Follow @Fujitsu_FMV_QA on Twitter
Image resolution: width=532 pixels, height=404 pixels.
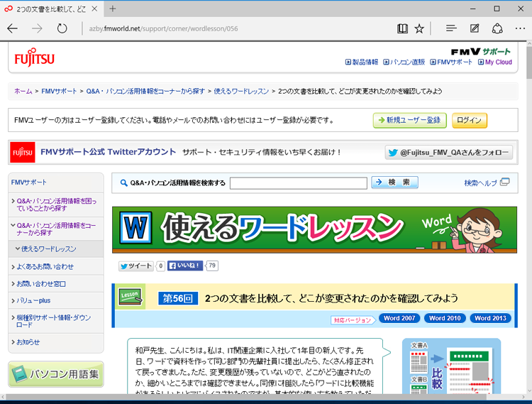click(449, 152)
